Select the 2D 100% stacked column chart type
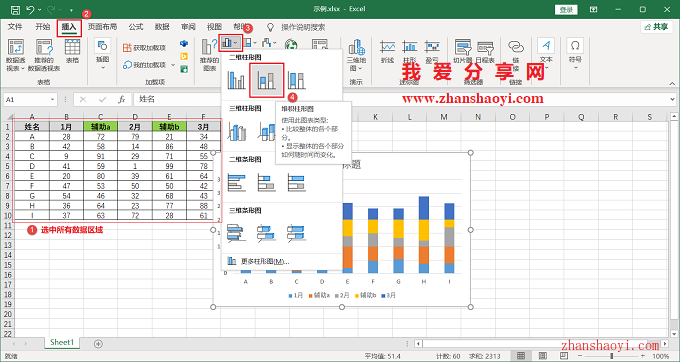The height and width of the screenshot is (362, 680). [296, 81]
